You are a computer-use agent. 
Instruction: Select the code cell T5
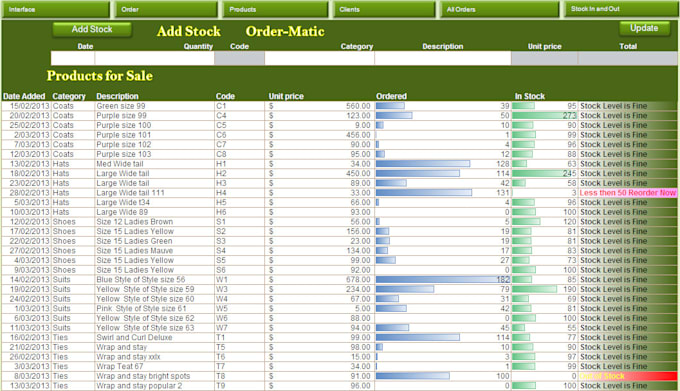tap(239, 347)
